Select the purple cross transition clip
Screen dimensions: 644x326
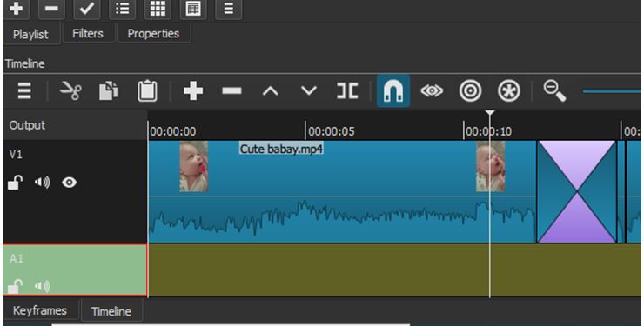[577, 191]
